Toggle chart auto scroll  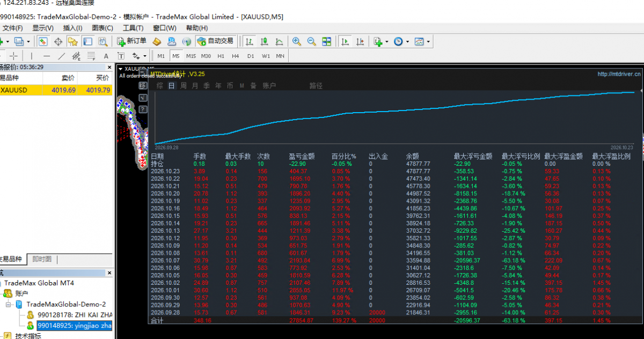tap(345, 41)
